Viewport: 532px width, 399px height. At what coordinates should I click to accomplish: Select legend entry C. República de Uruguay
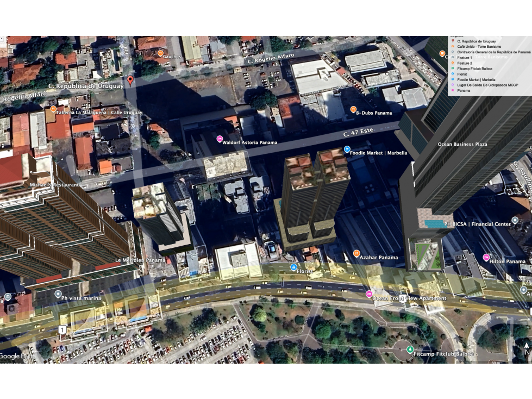click(477, 41)
